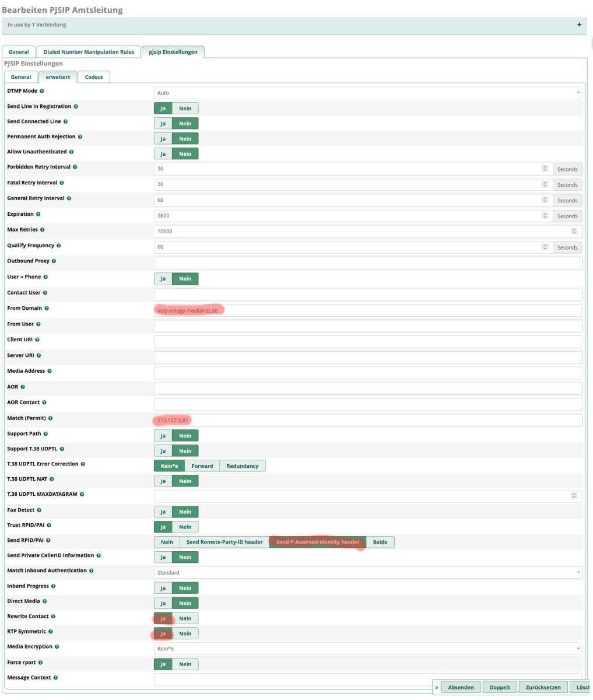Set Send Connected Line to Ja
Screen dimensions: 593x700
[163, 123]
